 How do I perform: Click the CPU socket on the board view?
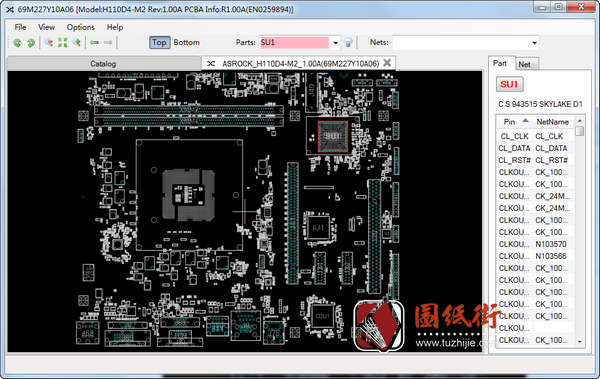[188, 195]
